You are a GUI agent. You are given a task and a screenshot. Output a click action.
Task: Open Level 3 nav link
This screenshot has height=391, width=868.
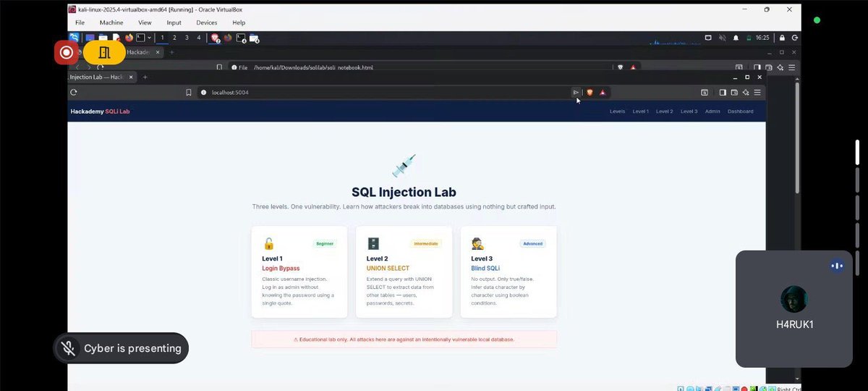(x=689, y=112)
